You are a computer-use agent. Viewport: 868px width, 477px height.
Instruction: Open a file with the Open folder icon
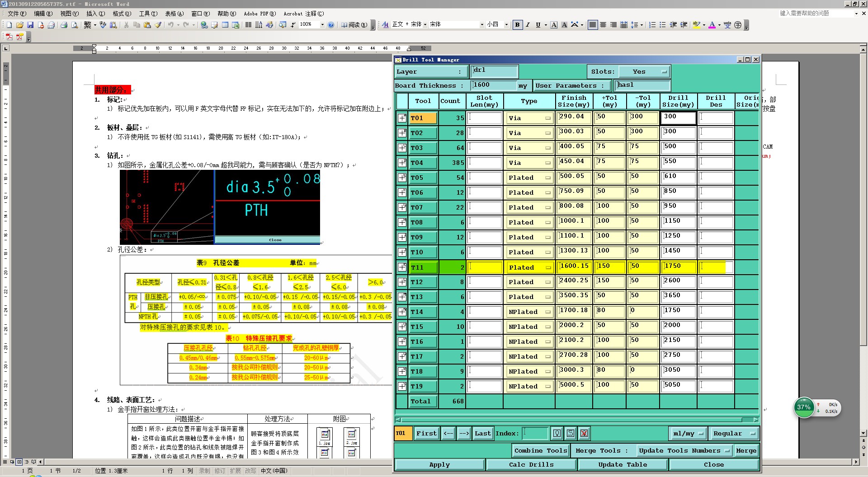20,25
